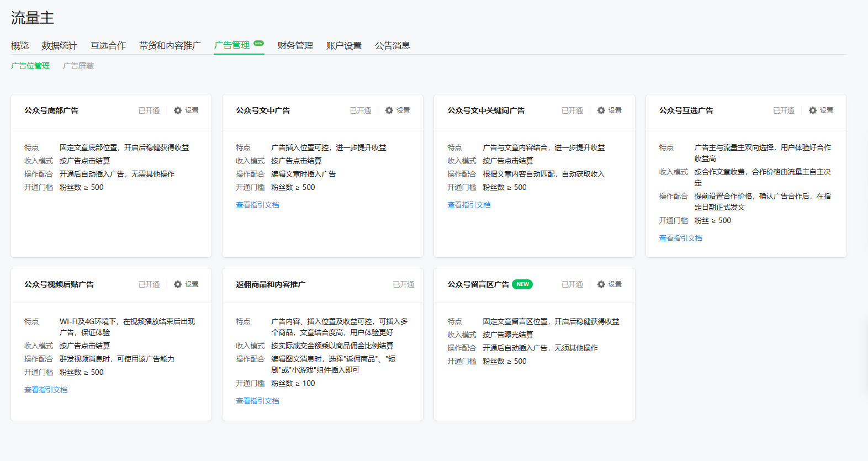Click gear icon on 公众号文中广告 card
Screen dimensions: 868x461
(389, 110)
